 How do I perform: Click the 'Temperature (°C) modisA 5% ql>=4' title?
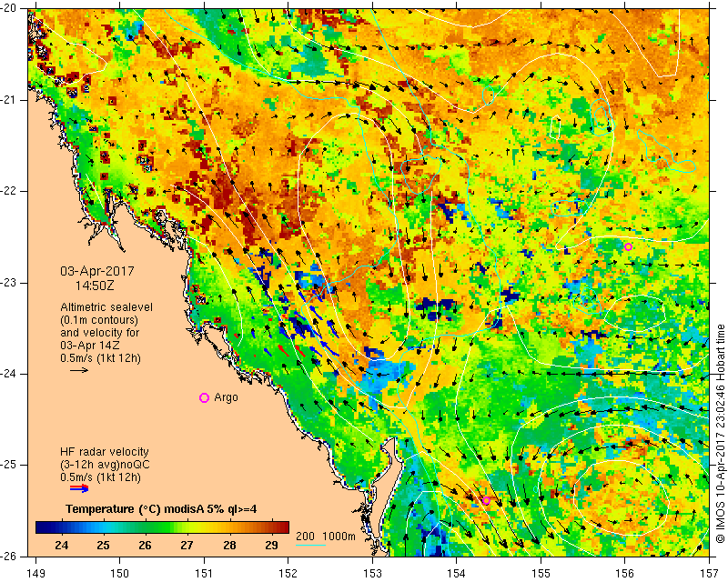(x=161, y=509)
